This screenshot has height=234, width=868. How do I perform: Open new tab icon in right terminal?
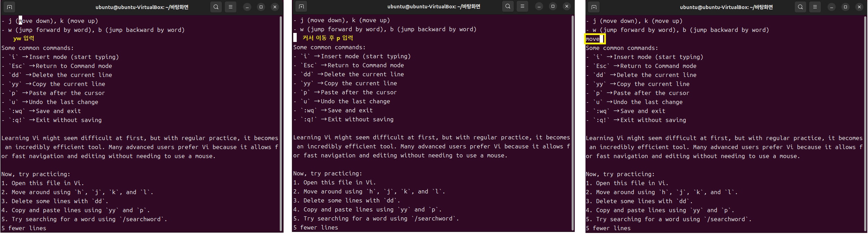(x=594, y=7)
